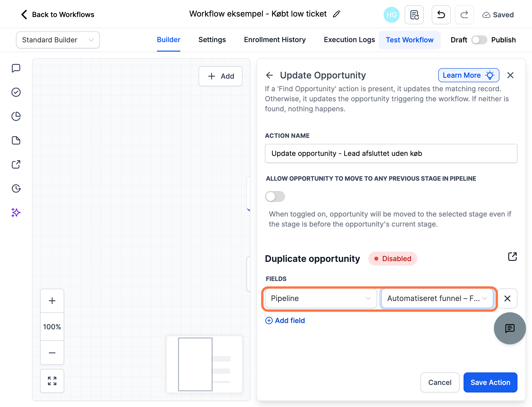
Task: Open Duplicate opportunity settings external link icon
Action: 512,257
